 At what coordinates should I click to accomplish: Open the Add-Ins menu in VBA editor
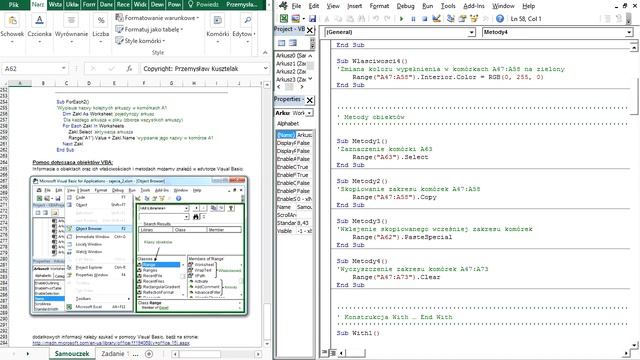coord(473,6)
